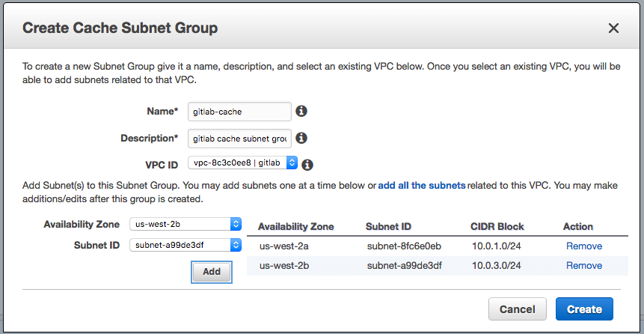Click the 'add all the subnets' link

(x=422, y=185)
